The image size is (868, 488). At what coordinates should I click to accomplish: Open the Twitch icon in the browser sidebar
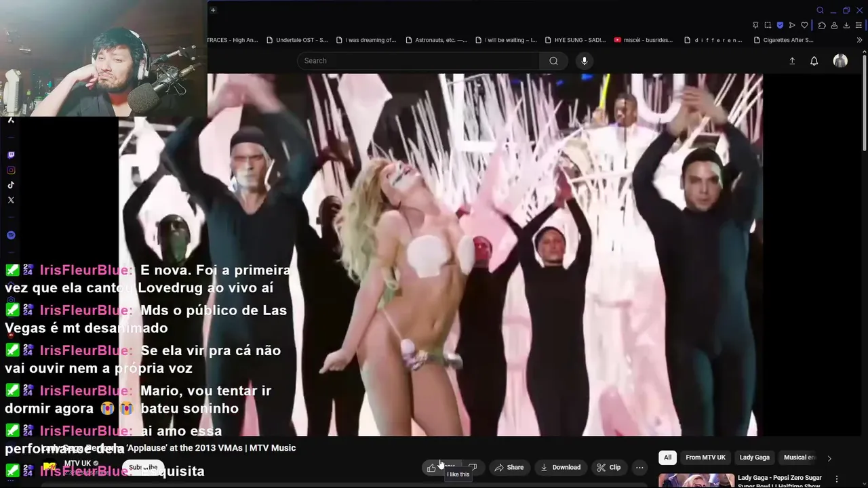coord(11,155)
